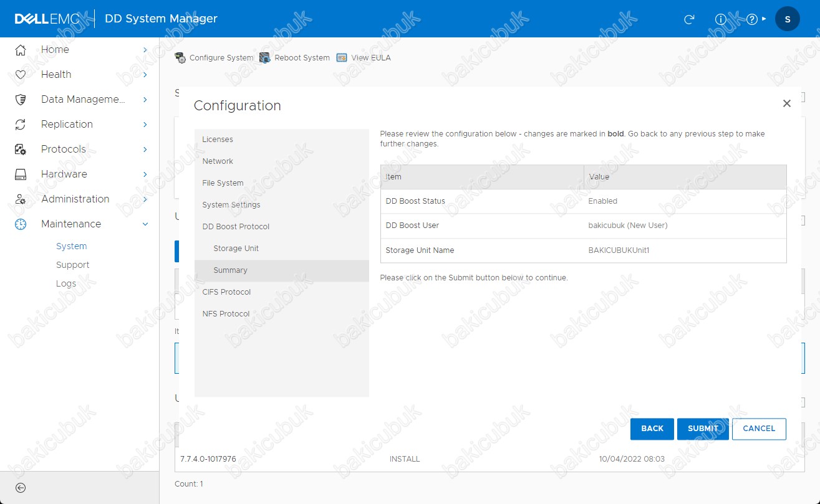Click the Home house icon
The height and width of the screenshot is (504, 820).
21,49
